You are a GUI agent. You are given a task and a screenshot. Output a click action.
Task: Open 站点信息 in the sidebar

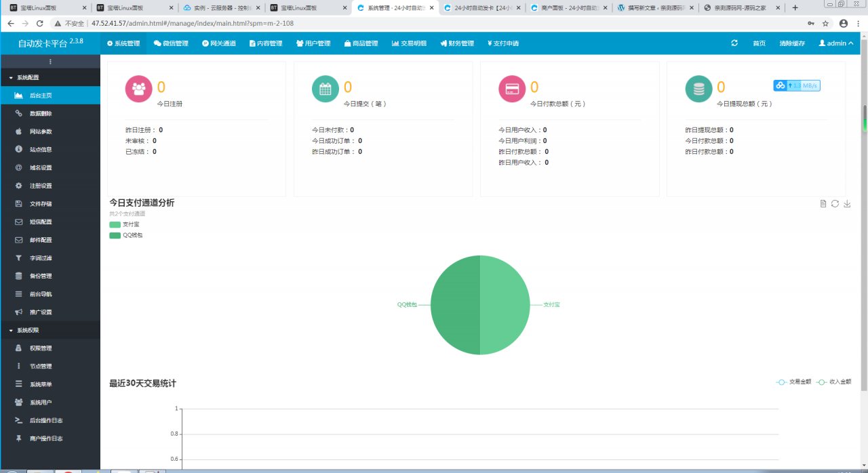click(x=50, y=150)
